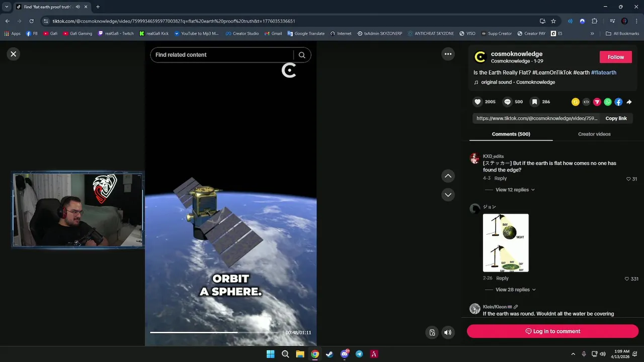Go to next video with down arrow
Viewport: 644px width, 362px height.
coord(448,195)
